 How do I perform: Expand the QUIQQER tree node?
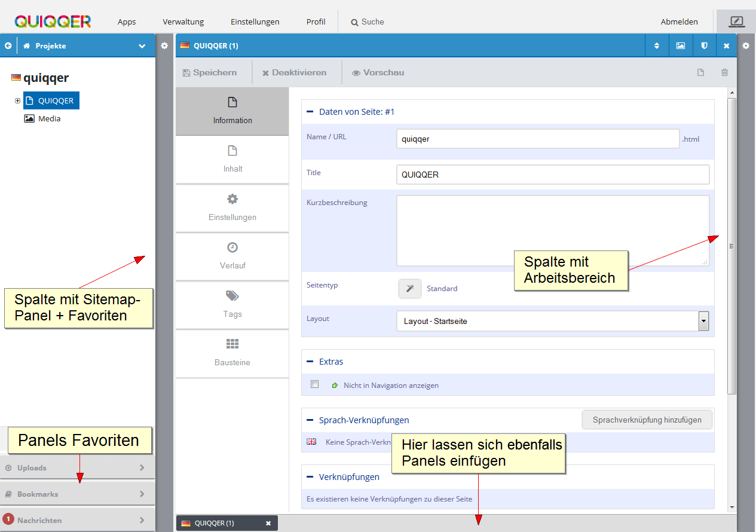18,100
